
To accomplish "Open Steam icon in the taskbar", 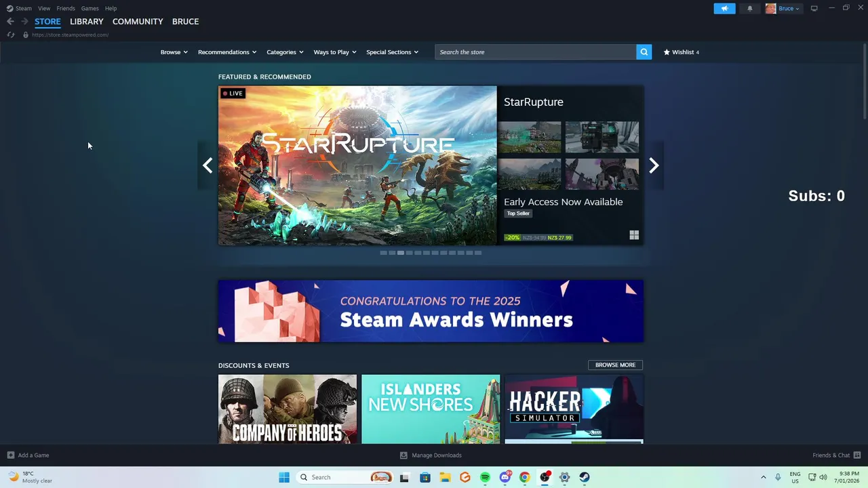I will point(585,477).
